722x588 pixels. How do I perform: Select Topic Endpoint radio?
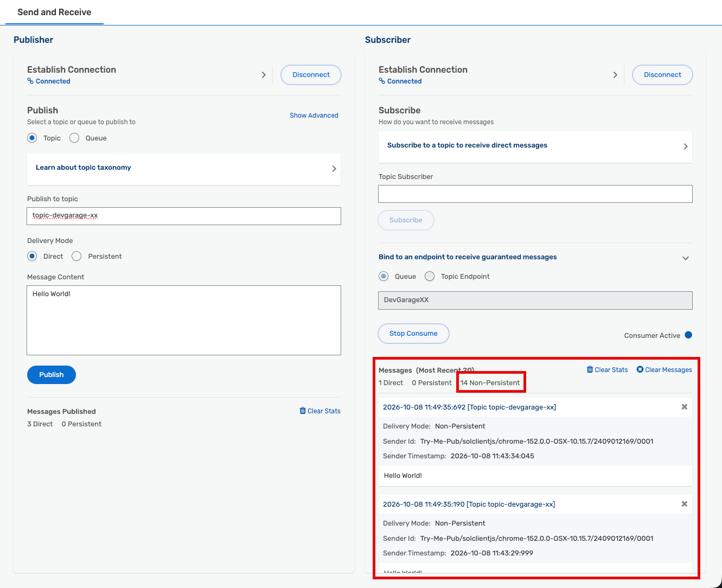tap(430, 276)
